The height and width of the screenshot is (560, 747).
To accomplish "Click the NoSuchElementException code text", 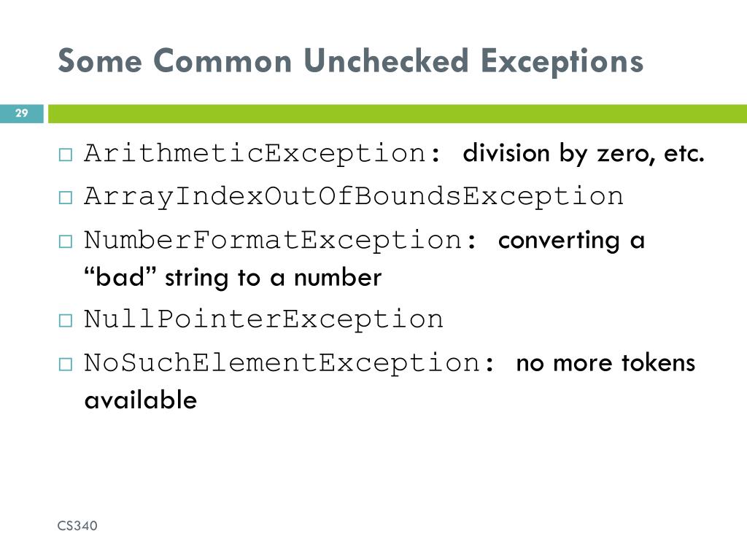I will click(290, 363).
